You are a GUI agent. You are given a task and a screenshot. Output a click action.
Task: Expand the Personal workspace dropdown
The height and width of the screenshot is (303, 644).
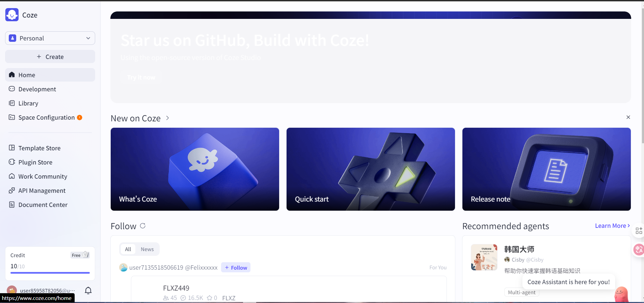coord(50,38)
